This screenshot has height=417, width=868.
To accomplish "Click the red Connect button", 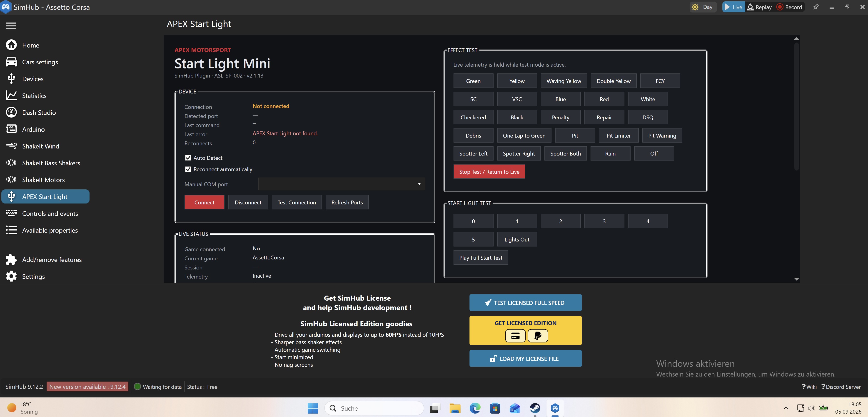I will 204,202.
